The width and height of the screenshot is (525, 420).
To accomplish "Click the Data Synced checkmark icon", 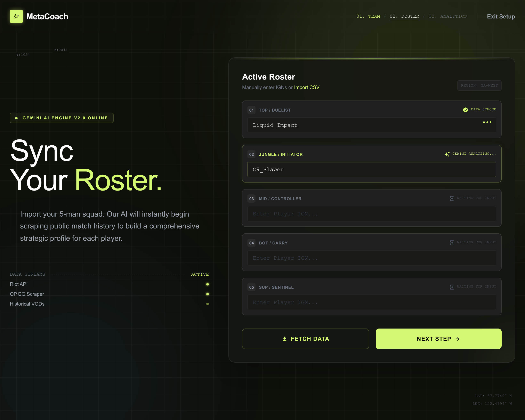I will pos(465,110).
